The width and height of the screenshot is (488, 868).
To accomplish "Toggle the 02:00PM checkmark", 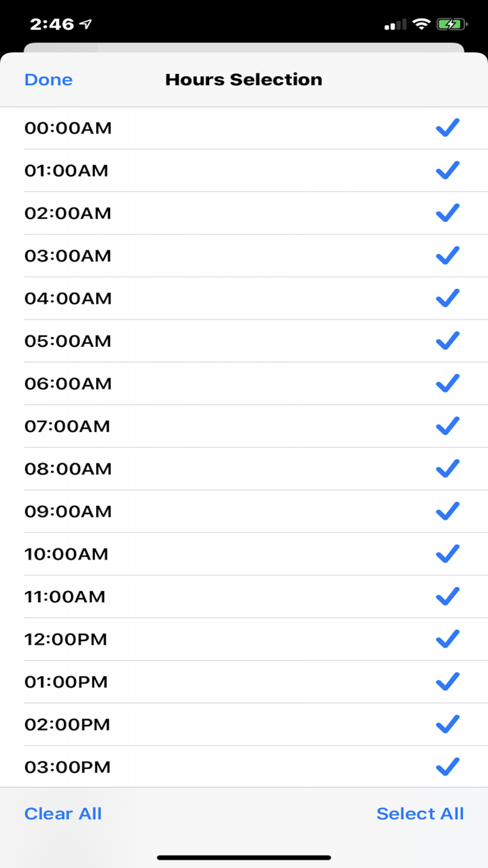I will point(447,724).
